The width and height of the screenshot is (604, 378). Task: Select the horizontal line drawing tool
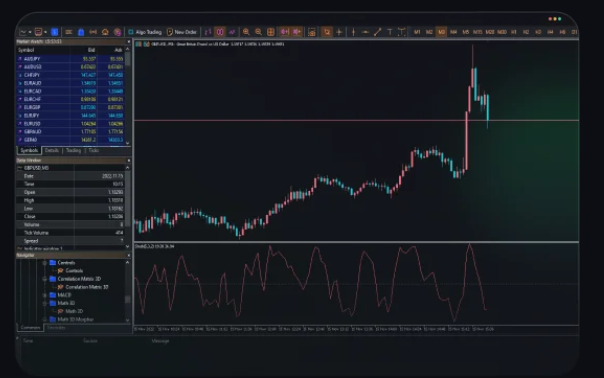coord(365,32)
